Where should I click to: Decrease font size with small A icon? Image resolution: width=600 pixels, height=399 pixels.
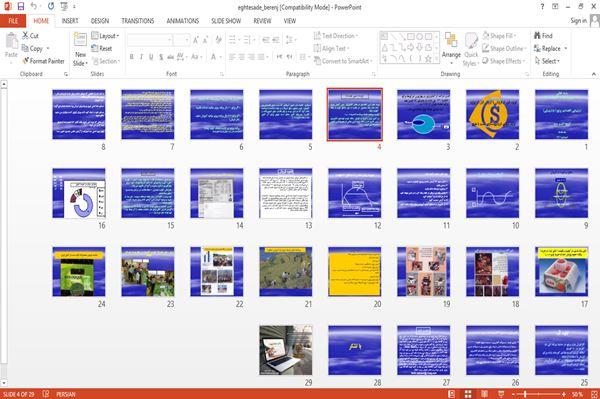point(205,40)
